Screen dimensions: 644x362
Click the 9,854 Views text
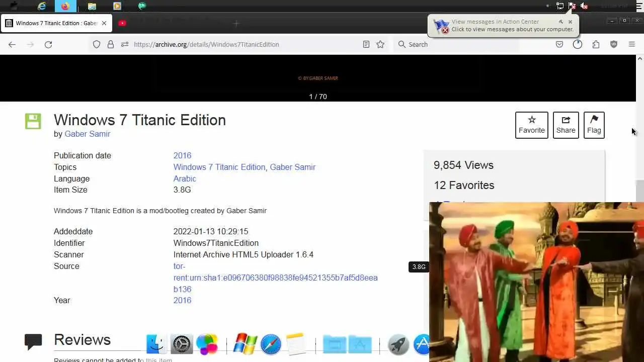[463, 165]
